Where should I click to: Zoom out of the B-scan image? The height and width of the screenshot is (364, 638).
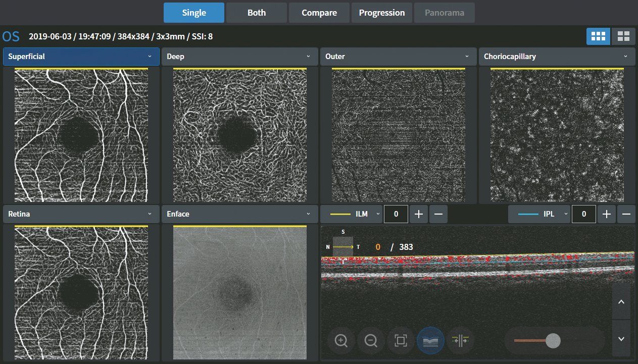point(371,341)
